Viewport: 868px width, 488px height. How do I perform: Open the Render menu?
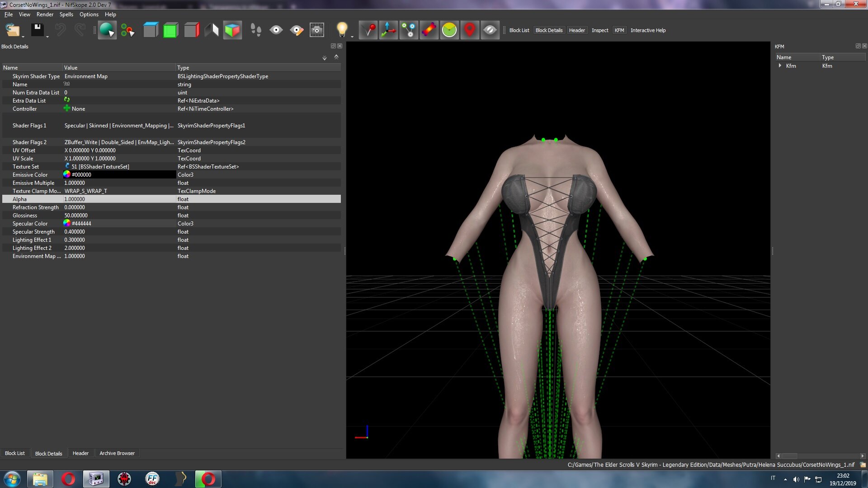(45, 14)
